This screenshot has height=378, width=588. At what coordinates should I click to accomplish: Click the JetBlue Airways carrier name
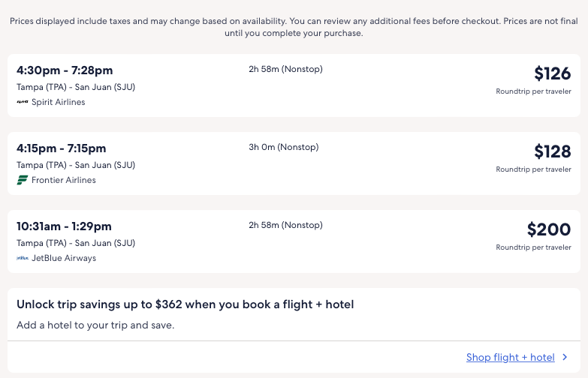coord(64,258)
